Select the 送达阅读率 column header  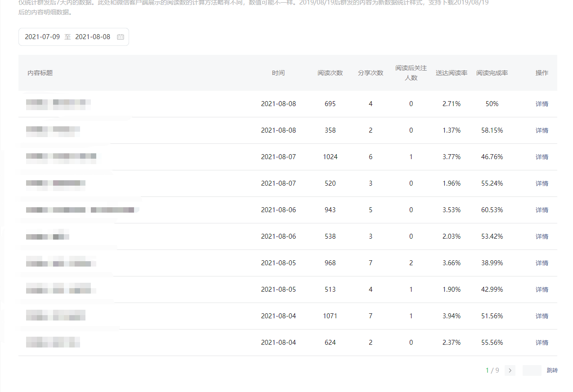point(452,73)
